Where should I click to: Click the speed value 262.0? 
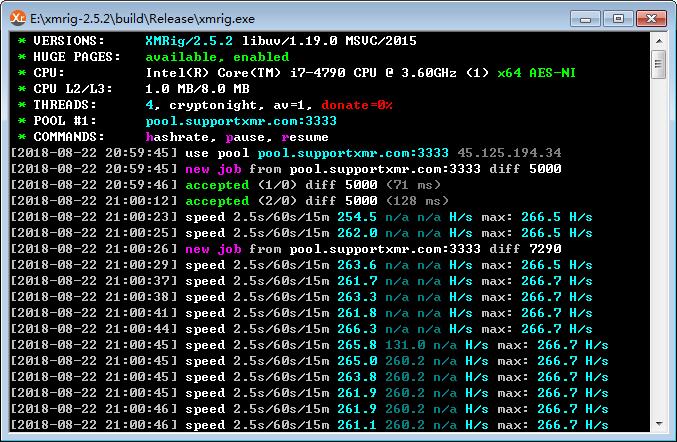357,233
